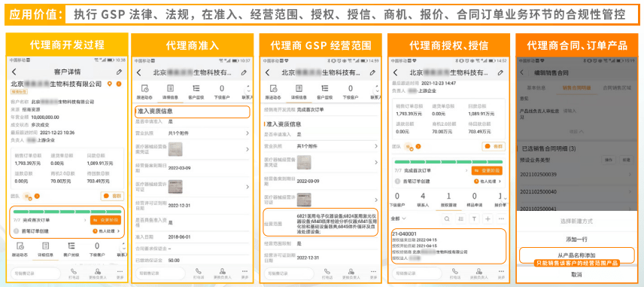This screenshot has height=287, width=644.
Task: Tap 打电话 phone icon in 代理商准入 panel
Action: (199, 273)
